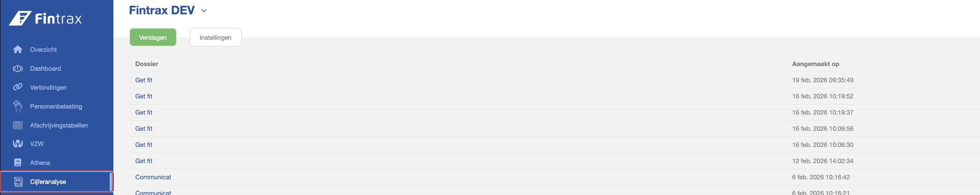
Task: Go to Personenbelasting in the sidebar
Action: 56,106
